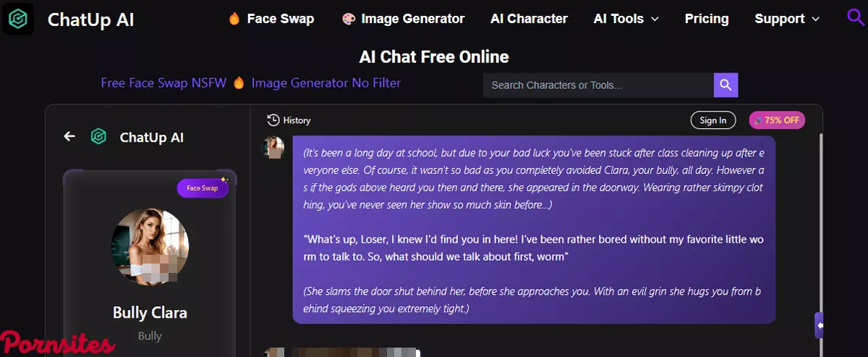
Task: Click the side panel collapse arrow handle
Action: point(819,326)
